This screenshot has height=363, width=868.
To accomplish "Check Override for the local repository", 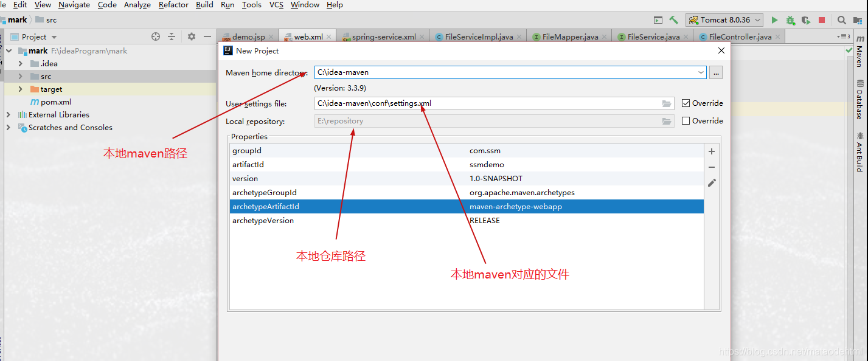I will tap(686, 121).
